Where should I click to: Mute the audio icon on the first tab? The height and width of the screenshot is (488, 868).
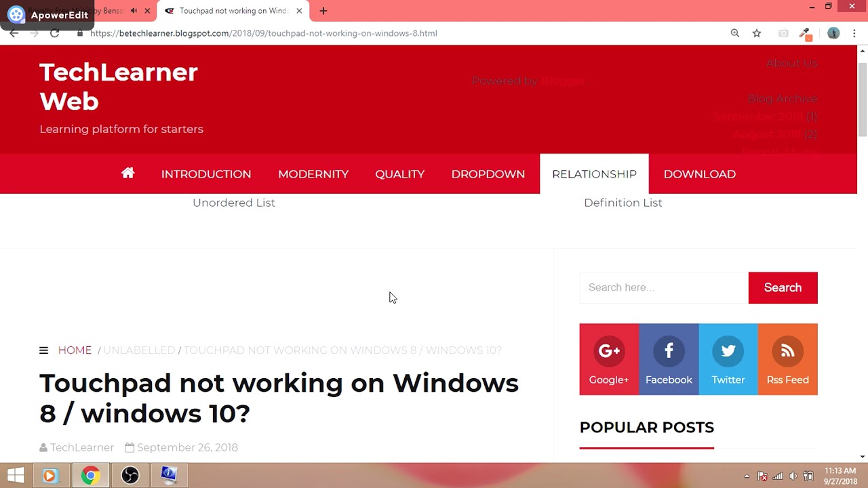134,11
